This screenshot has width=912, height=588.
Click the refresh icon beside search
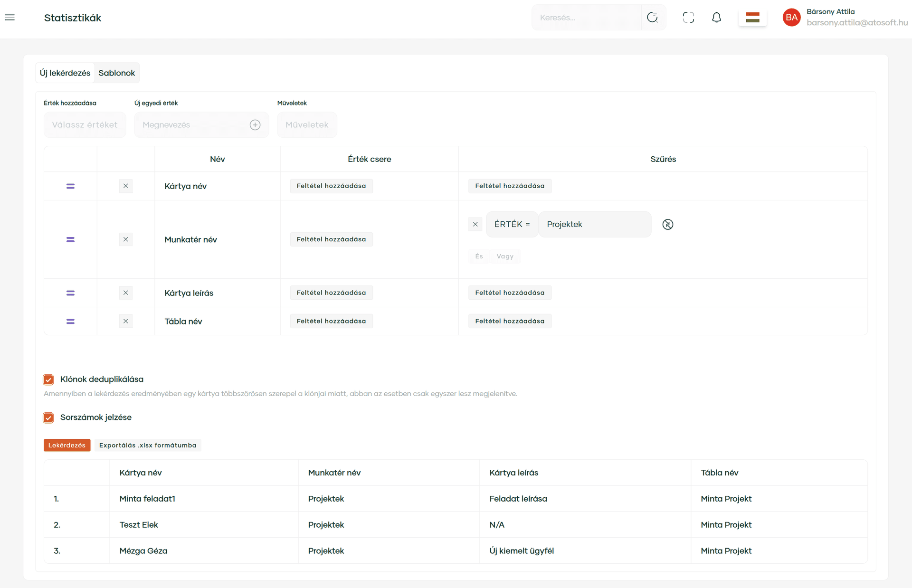[x=653, y=18]
